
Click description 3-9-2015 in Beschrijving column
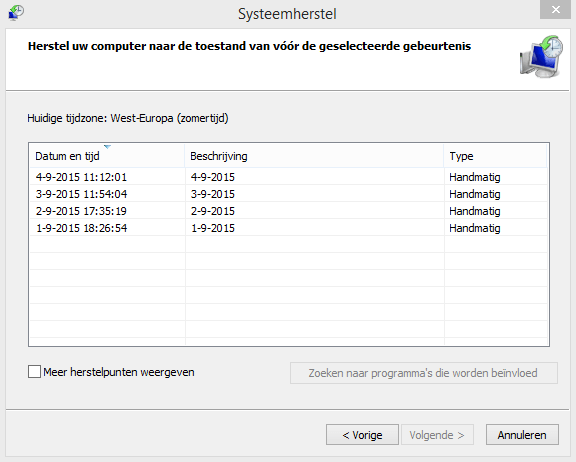tap(213, 194)
